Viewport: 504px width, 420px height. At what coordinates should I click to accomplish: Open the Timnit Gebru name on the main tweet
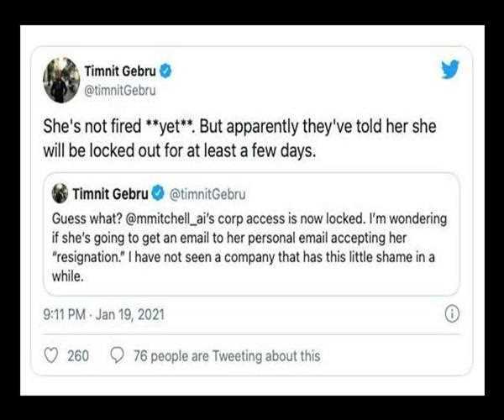pyautogui.click(x=125, y=68)
